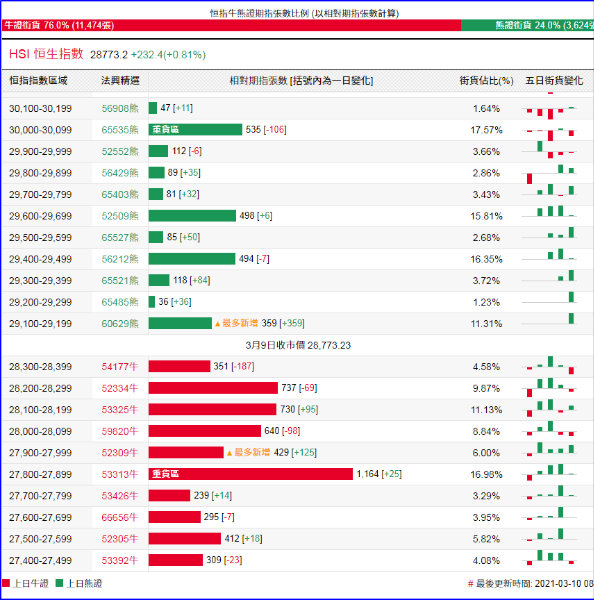The height and width of the screenshot is (600, 594).
Task: Open warrant link 65485熊
Action: (120, 302)
